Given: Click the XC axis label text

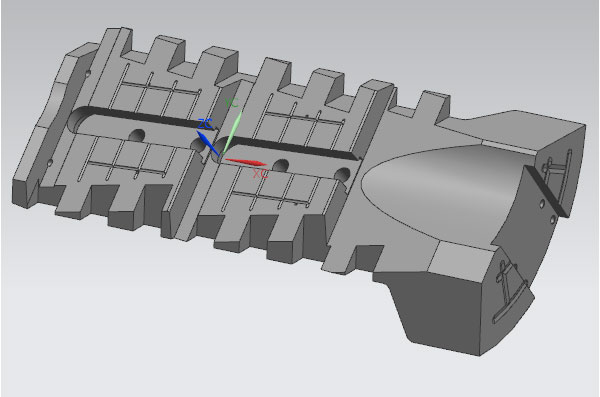Looking at the screenshot, I should coord(261,174).
